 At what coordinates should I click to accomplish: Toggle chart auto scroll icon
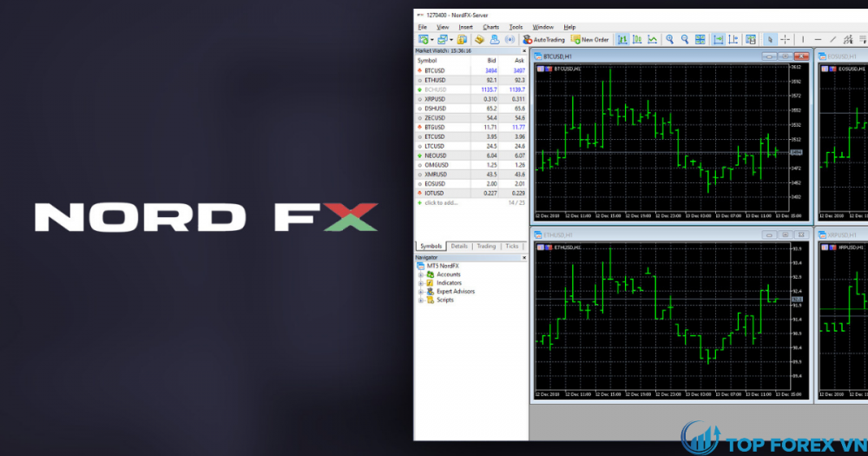(x=718, y=39)
